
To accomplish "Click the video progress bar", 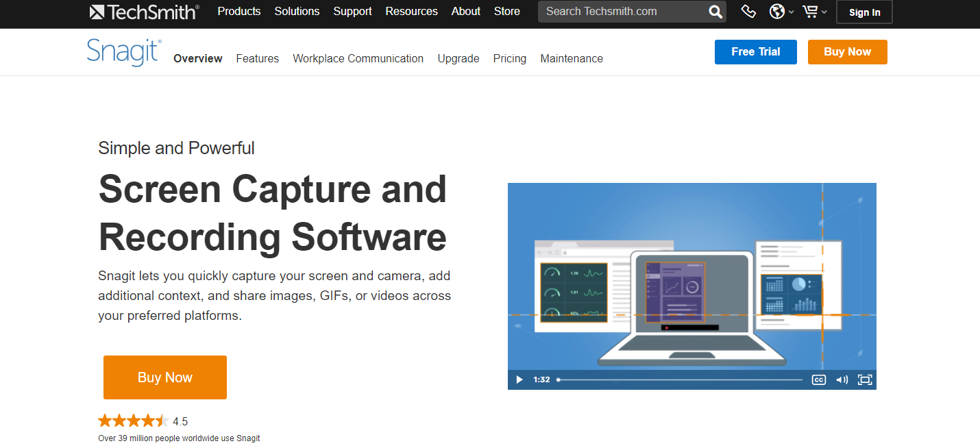I will [x=680, y=379].
